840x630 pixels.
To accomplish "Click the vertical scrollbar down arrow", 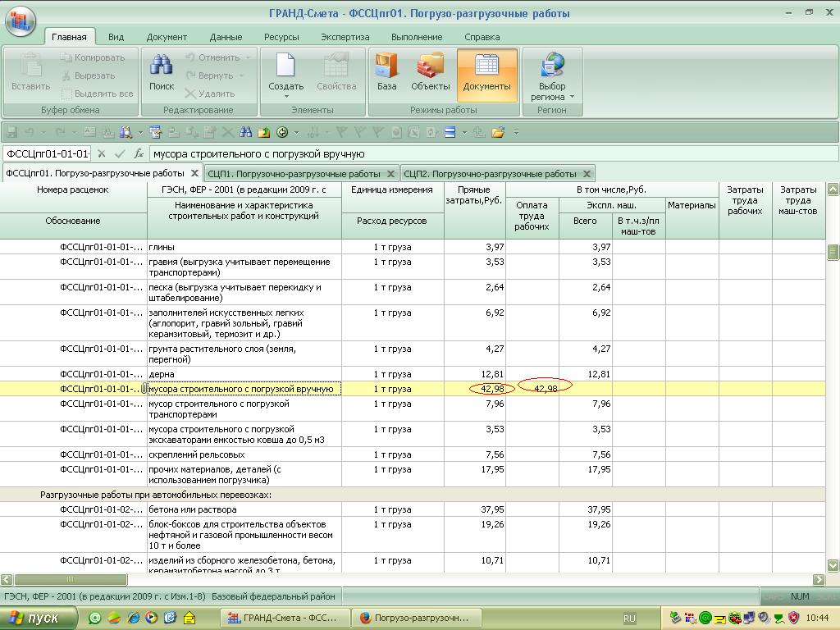I will click(x=833, y=565).
